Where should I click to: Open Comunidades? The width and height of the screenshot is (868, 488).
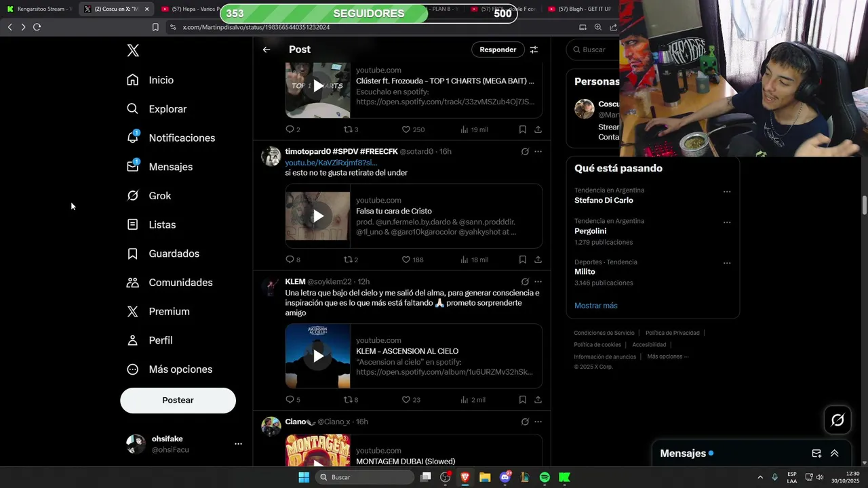click(170, 283)
